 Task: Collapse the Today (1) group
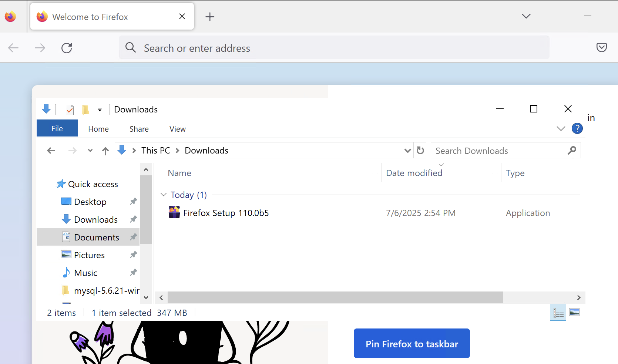click(164, 195)
